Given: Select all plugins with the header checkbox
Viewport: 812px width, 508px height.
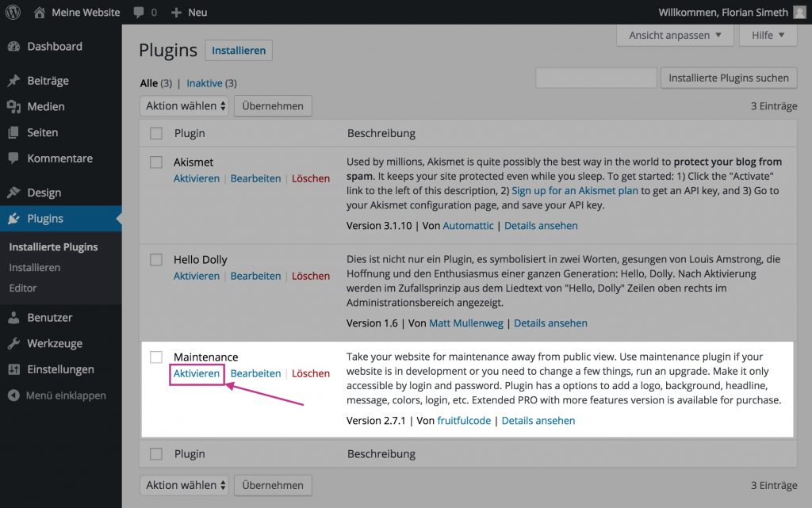Looking at the screenshot, I should (155, 133).
